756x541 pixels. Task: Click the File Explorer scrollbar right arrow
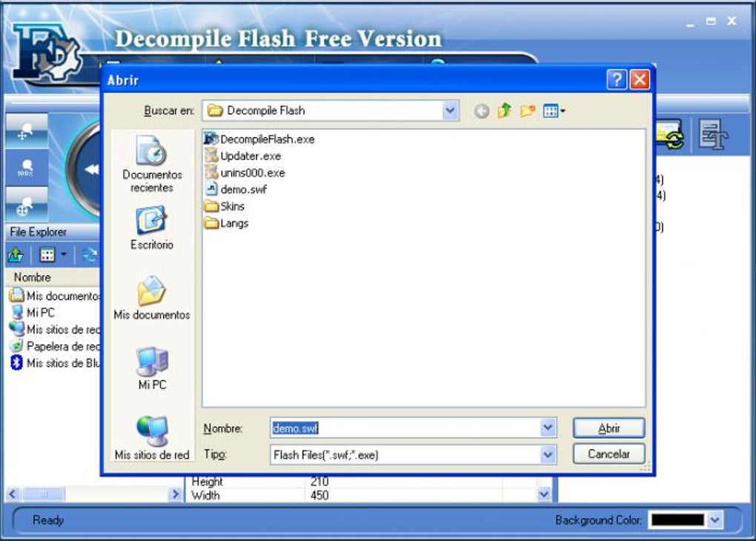[176, 494]
